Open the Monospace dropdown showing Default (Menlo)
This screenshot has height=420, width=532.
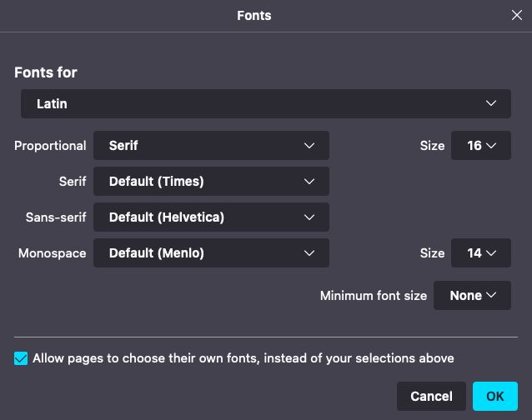(x=211, y=252)
